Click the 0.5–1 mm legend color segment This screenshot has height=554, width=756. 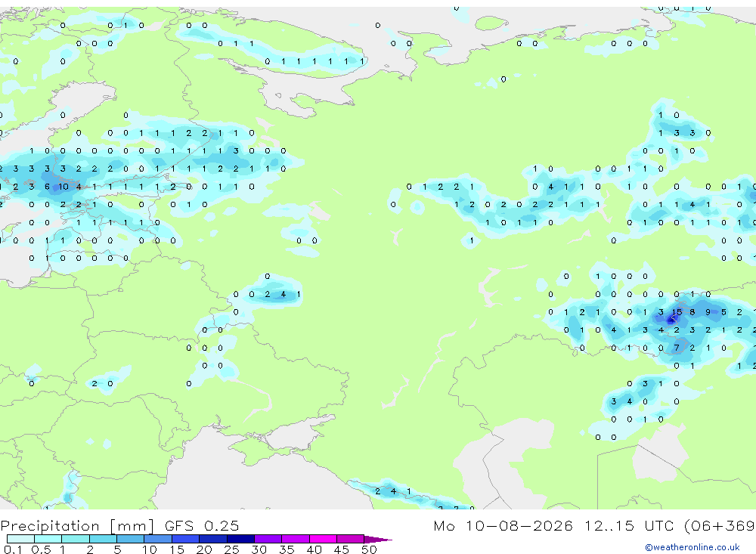click(48, 539)
